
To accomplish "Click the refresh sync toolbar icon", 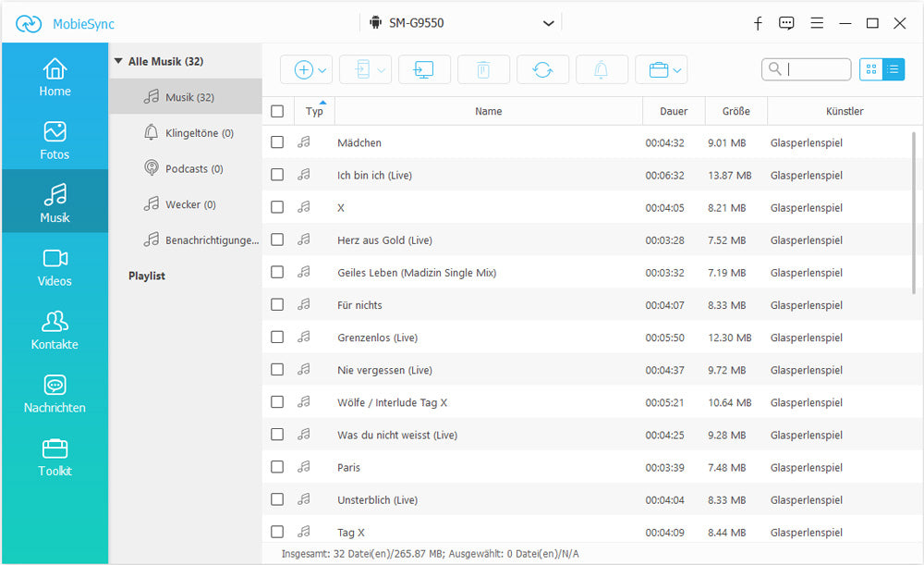I will tap(542, 69).
